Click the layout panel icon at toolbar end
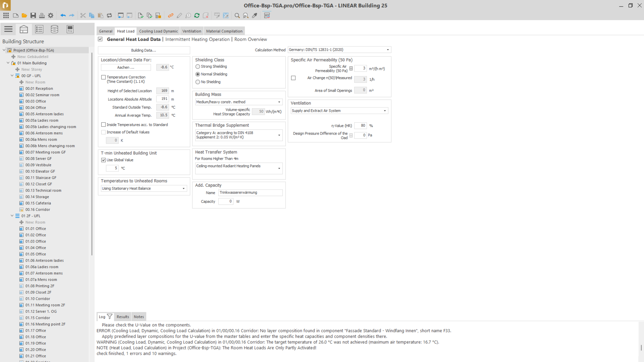This screenshot has height=362, width=644. (267, 16)
